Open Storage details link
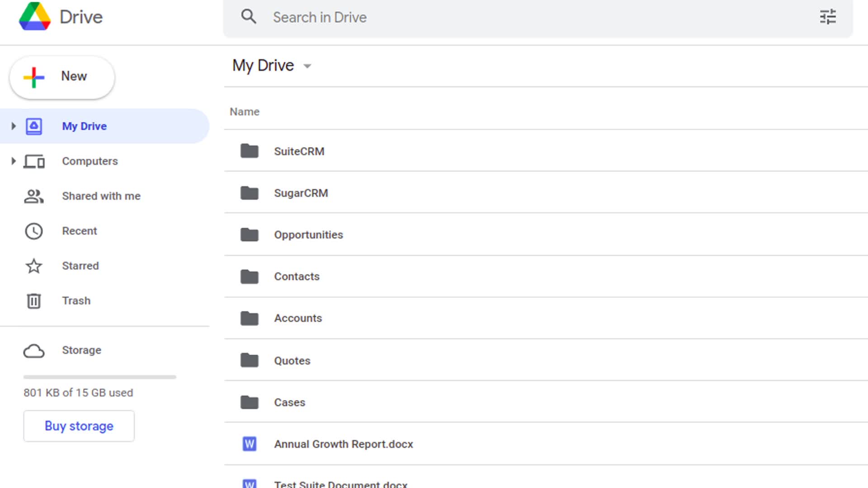The image size is (868, 488). 81,350
